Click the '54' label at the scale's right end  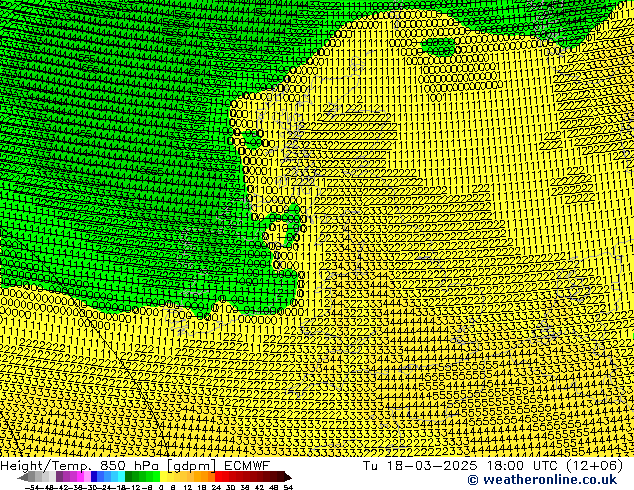tap(288, 487)
